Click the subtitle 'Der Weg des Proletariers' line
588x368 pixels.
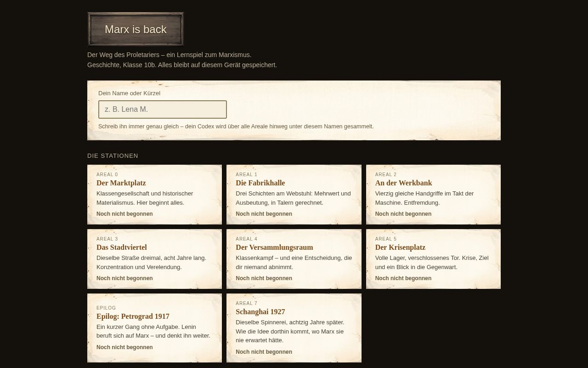170,55
